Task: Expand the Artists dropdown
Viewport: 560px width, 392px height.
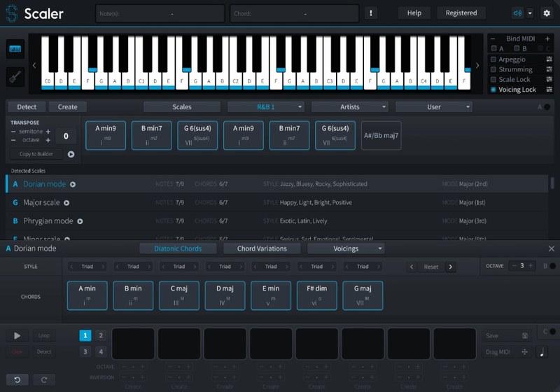Action: coord(349,107)
